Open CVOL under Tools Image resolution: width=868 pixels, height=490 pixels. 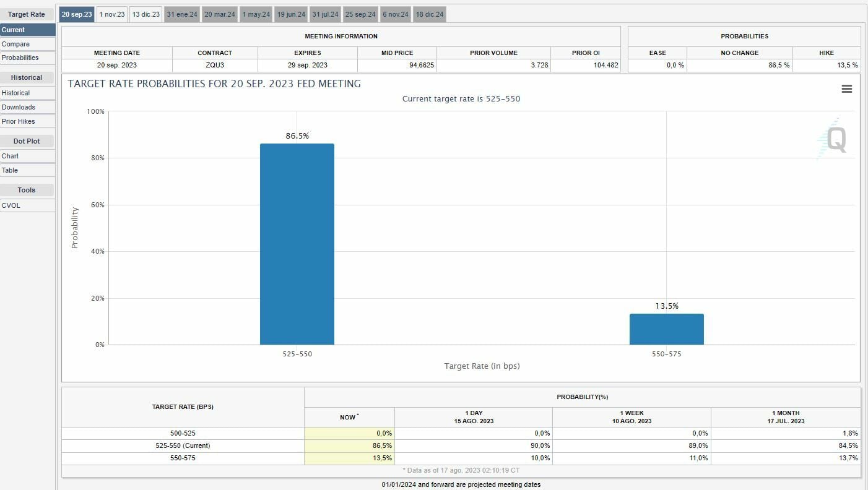click(28, 205)
